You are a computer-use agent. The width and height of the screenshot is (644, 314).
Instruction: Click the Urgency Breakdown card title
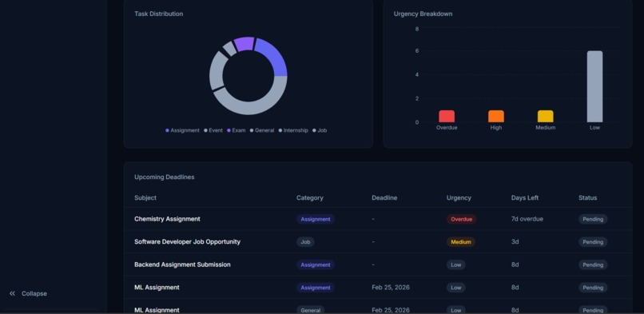tap(423, 14)
